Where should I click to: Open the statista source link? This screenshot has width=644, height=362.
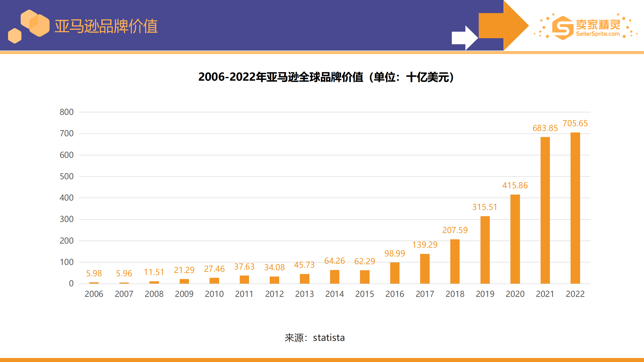(328, 338)
